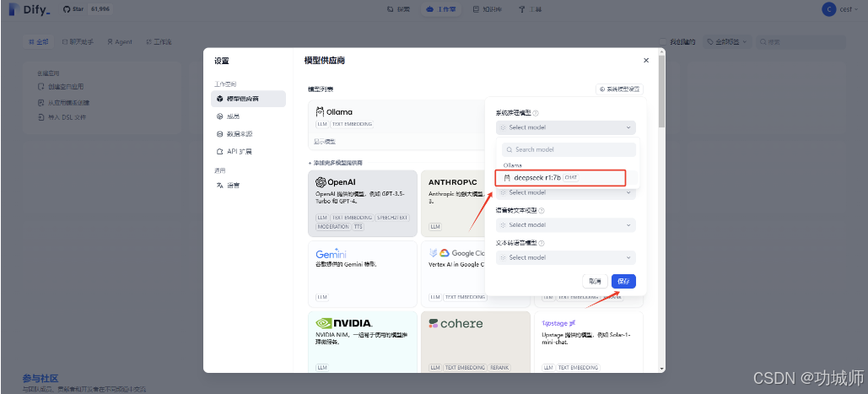The height and width of the screenshot is (394, 868).
Task: Select the NVIDIA NIM provider card
Action: coord(363,342)
